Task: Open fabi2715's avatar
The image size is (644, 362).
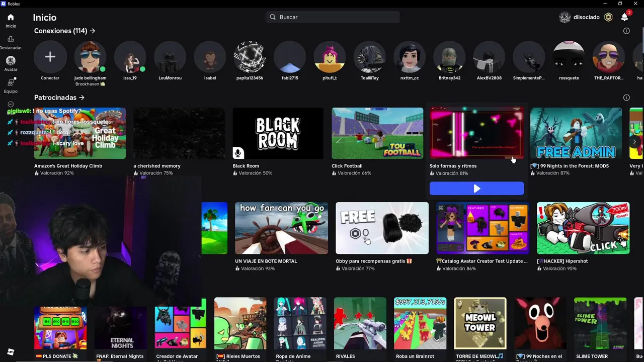Action: [290, 57]
